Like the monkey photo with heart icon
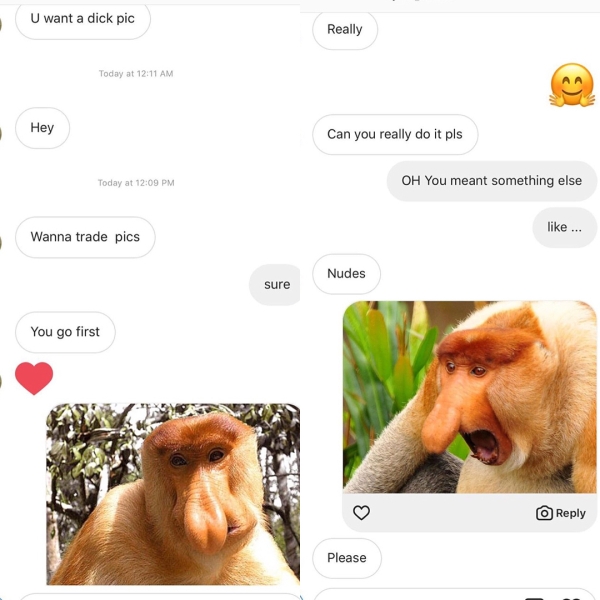Screen dimensions: 600x600 click(x=361, y=512)
